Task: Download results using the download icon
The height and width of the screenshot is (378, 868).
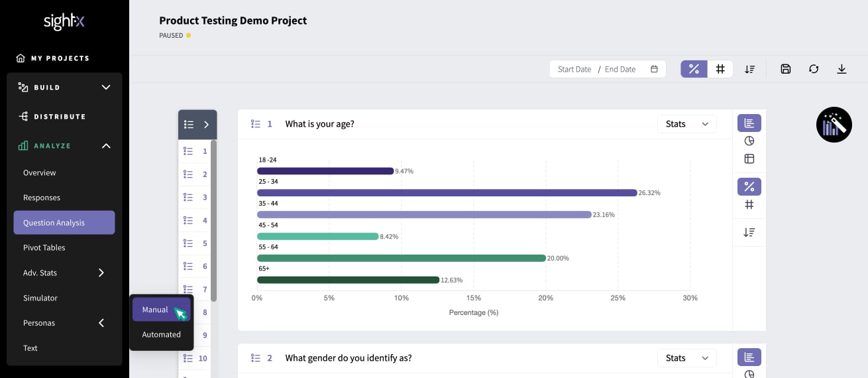Action: coord(841,69)
